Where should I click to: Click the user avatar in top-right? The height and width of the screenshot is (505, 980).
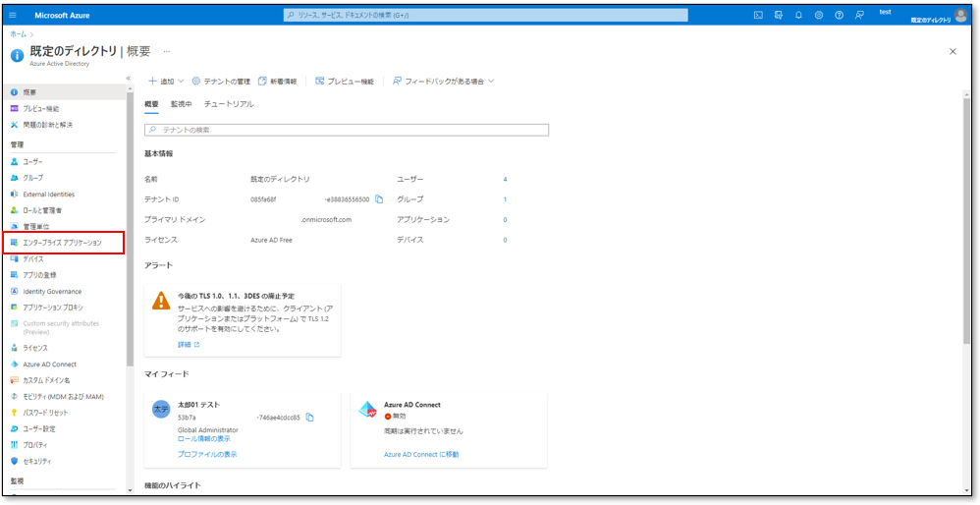[960, 15]
